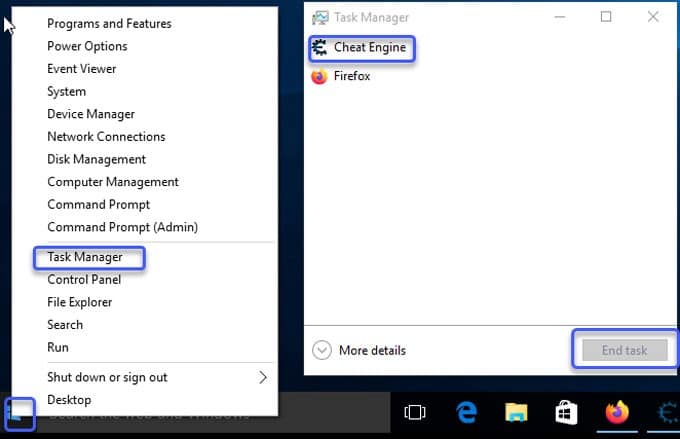This screenshot has width=680, height=439.
Task: Minimize the Task Manager window
Action: 560,17
